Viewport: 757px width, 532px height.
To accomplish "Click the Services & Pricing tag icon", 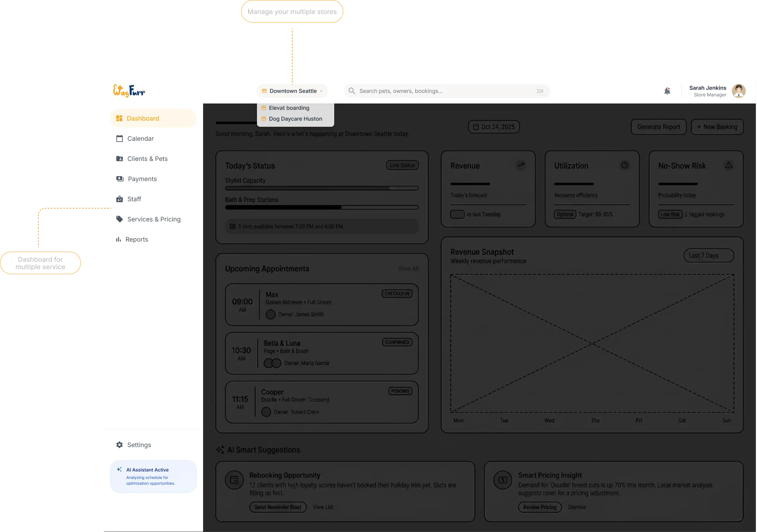I will point(119,219).
